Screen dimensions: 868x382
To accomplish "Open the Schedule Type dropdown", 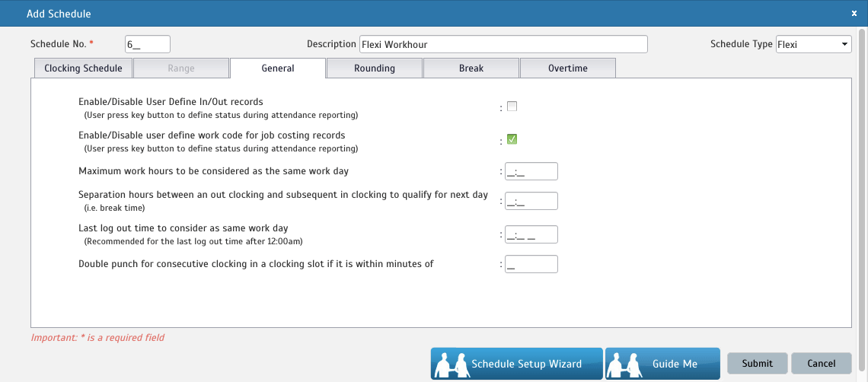I will pyautogui.click(x=813, y=44).
